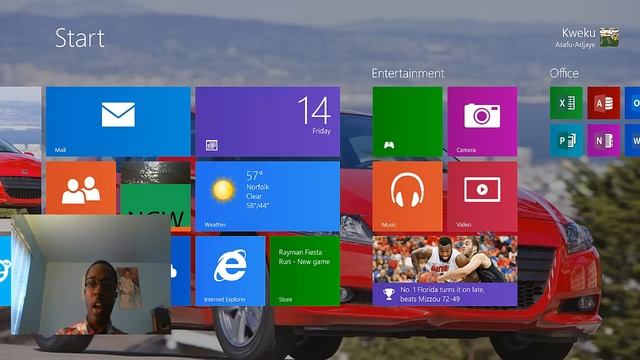The image size is (640, 360).
Task: Launch the Publisher tile in Office group
Action: click(x=566, y=141)
